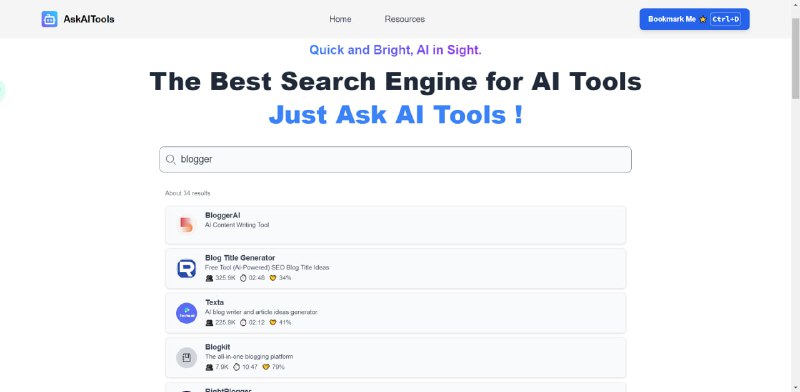The height and width of the screenshot is (392, 800).
Task: Click the star icon in Bookmark Me
Action: pos(703,19)
